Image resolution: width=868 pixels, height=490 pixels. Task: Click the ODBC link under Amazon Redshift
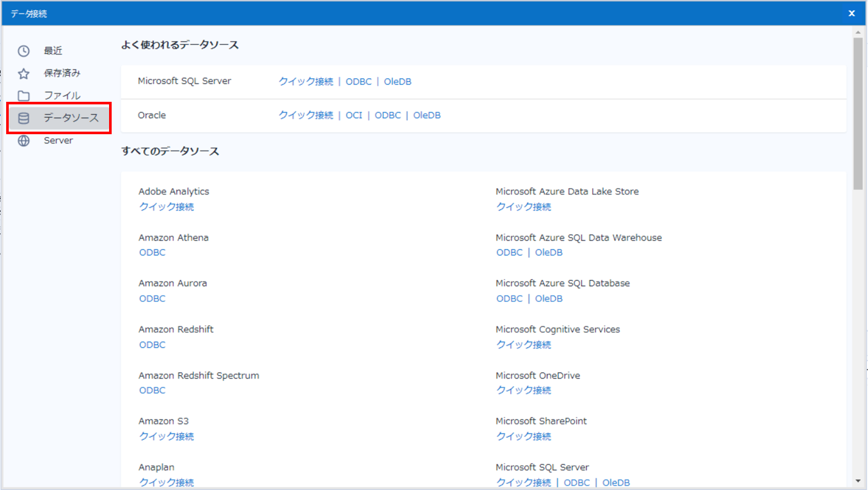click(x=152, y=345)
